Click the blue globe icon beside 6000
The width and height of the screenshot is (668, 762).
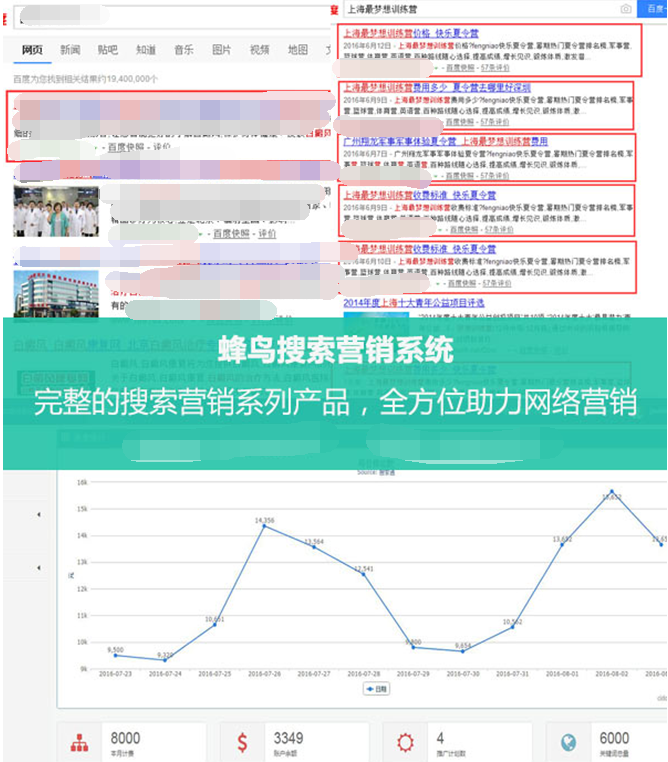point(568,743)
